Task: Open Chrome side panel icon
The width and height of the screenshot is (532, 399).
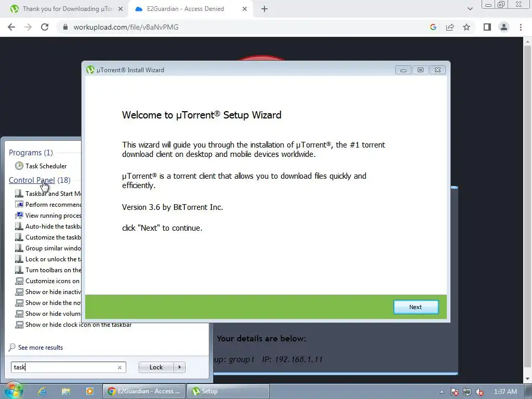Action: pyautogui.click(x=487, y=27)
